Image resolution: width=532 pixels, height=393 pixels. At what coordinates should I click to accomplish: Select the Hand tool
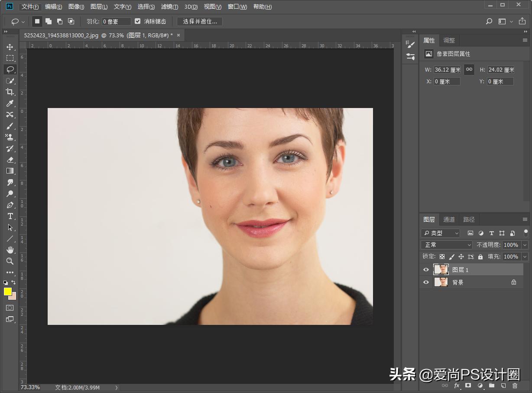coord(10,250)
